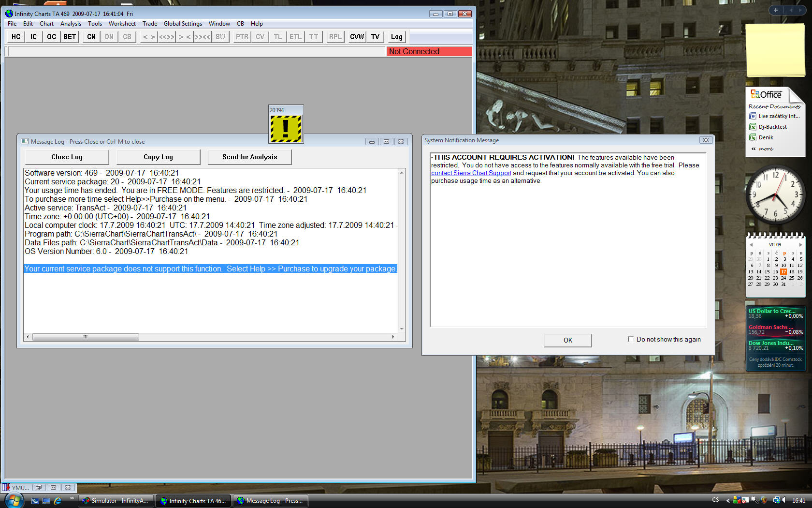
Task: Go to next month in calendar gadget
Action: [x=801, y=245]
